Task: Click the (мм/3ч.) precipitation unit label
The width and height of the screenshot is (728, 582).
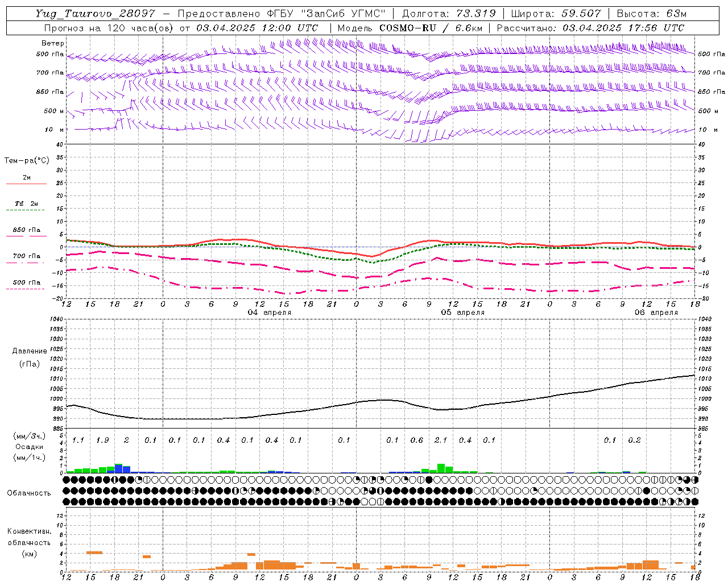Action: click(x=30, y=436)
